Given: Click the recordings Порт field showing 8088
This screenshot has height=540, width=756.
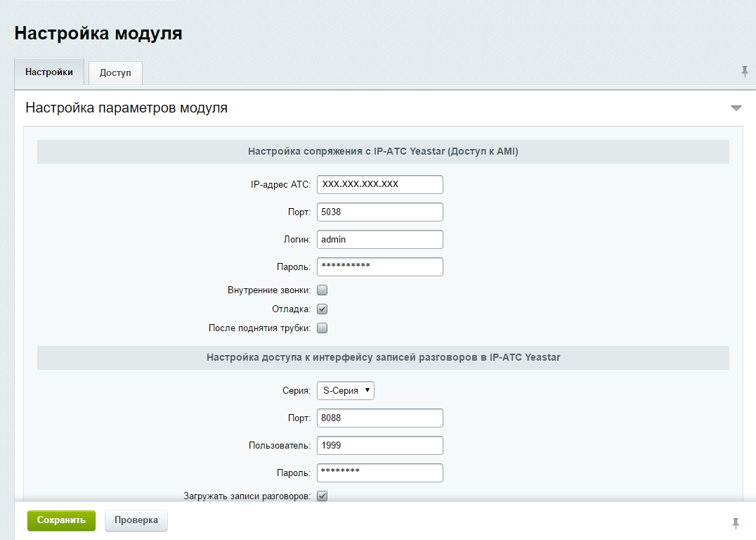Looking at the screenshot, I should click(379, 418).
